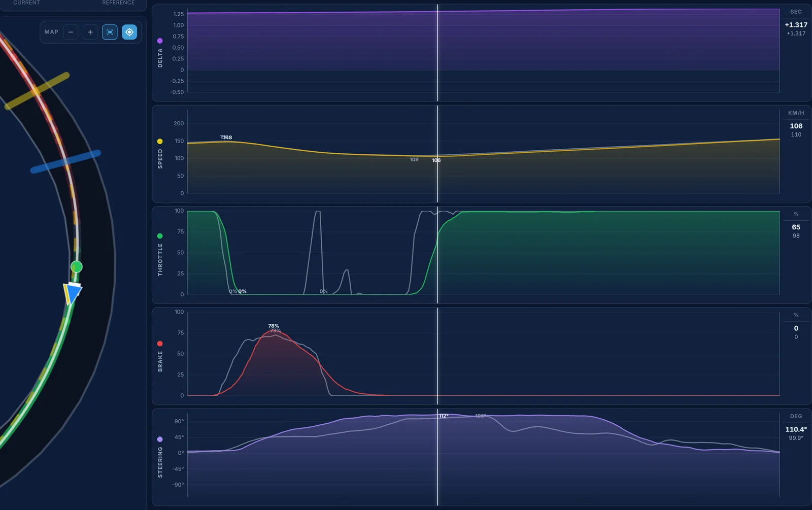Click the SEC unit label
Screen dimensions: 812x510
click(x=796, y=12)
